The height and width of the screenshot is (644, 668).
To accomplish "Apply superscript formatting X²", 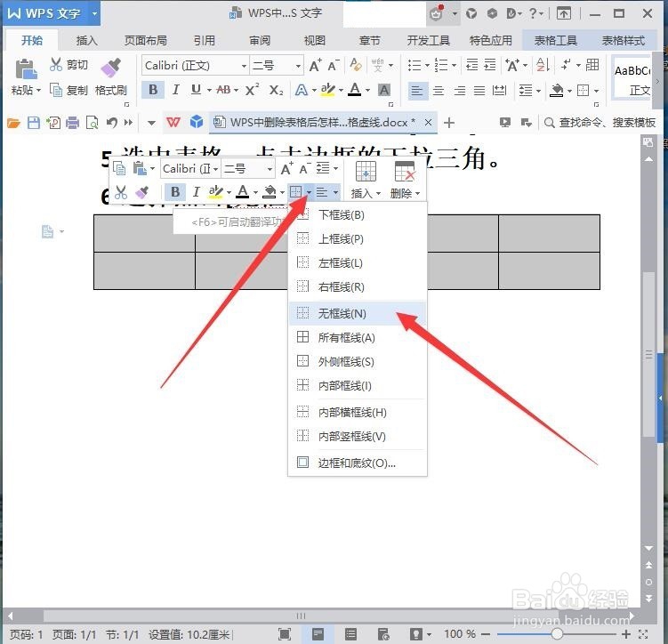I will [253, 90].
